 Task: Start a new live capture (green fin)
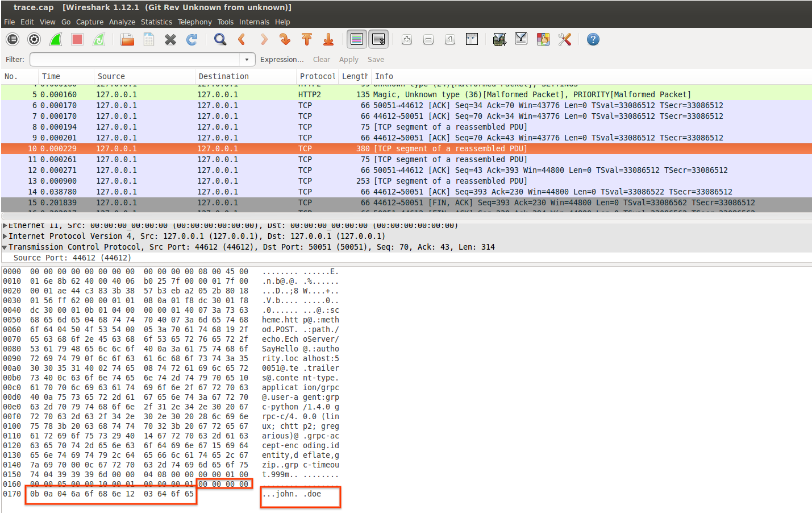click(56, 39)
